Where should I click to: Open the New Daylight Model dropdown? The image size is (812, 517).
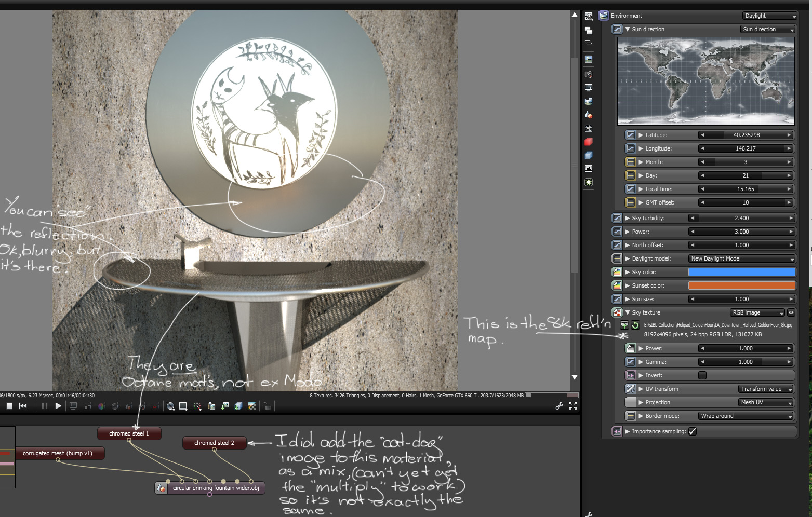(x=742, y=258)
